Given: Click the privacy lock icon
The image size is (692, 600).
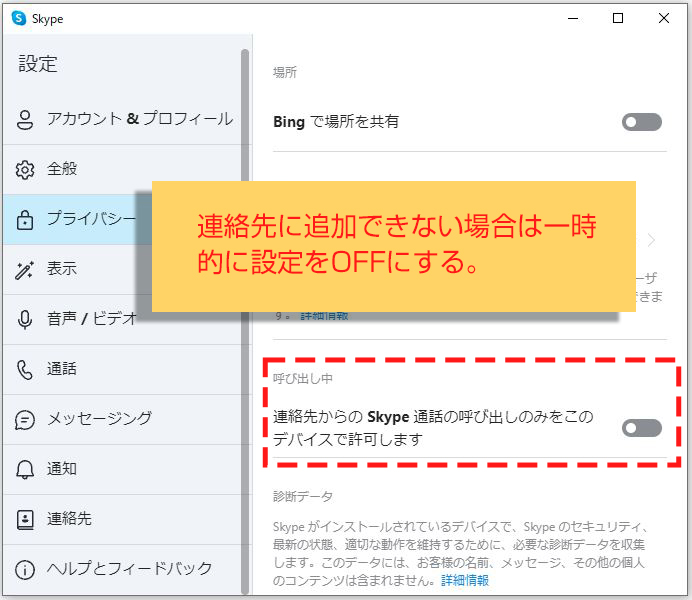Looking at the screenshot, I should tap(25, 220).
